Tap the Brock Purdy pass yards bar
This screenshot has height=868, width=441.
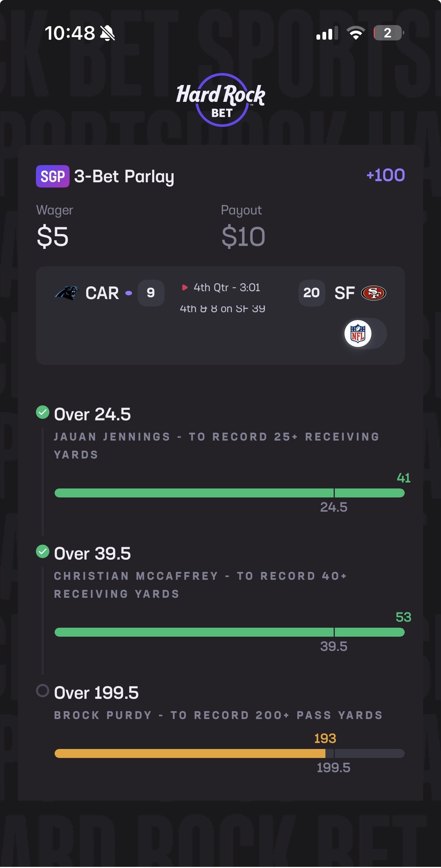[x=229, y=753]
